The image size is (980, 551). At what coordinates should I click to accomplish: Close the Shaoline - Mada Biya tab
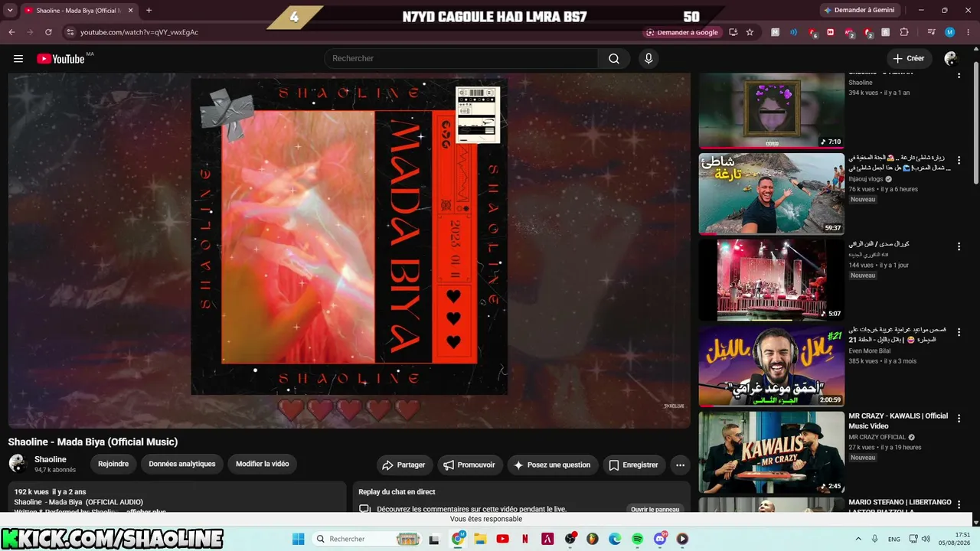(x=130, y=11)
